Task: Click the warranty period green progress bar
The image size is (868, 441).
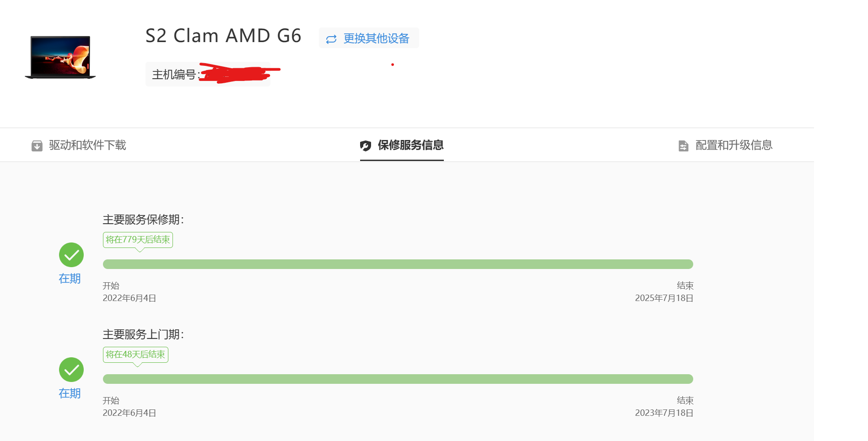Action: 398,264
